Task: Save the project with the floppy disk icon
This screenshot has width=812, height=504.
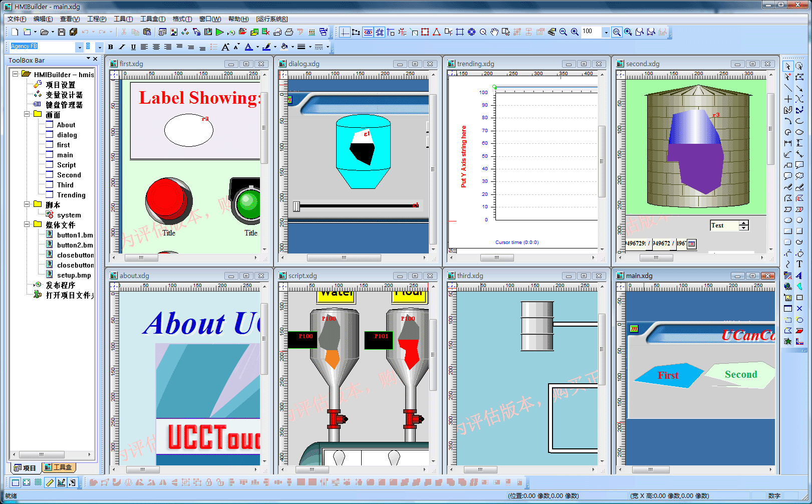Action: pyautogui.click(x=62, y=32)
